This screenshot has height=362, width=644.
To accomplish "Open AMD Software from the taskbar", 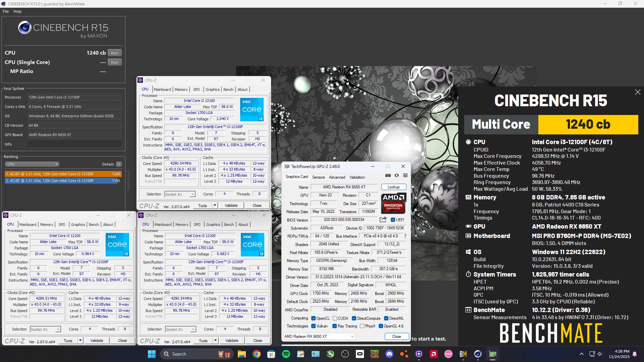I will [434, 354].
